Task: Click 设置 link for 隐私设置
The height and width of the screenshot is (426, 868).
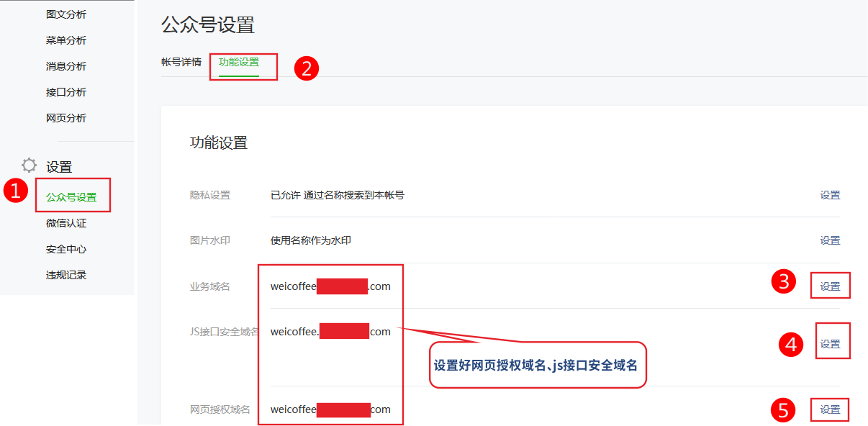Action: pyautogui.click(x=830, y=195)
